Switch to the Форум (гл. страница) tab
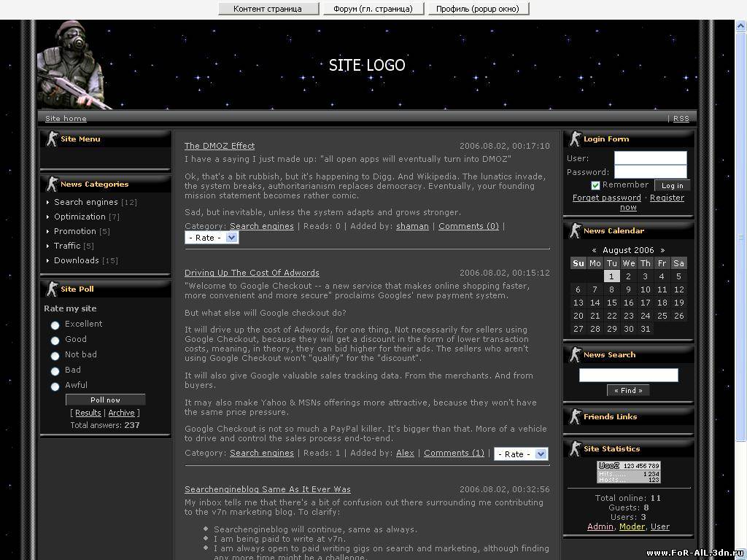 tap(373, 9)
